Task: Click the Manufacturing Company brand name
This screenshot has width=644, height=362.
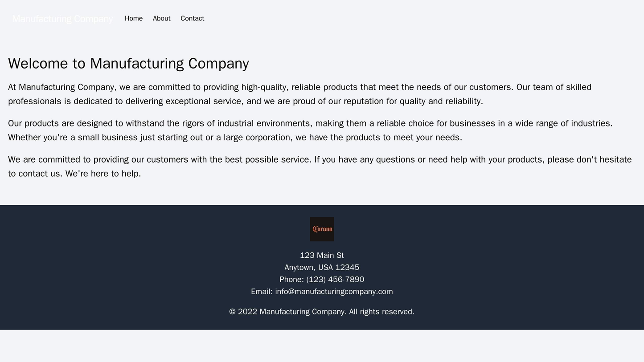Action: [x=62, y=19]
